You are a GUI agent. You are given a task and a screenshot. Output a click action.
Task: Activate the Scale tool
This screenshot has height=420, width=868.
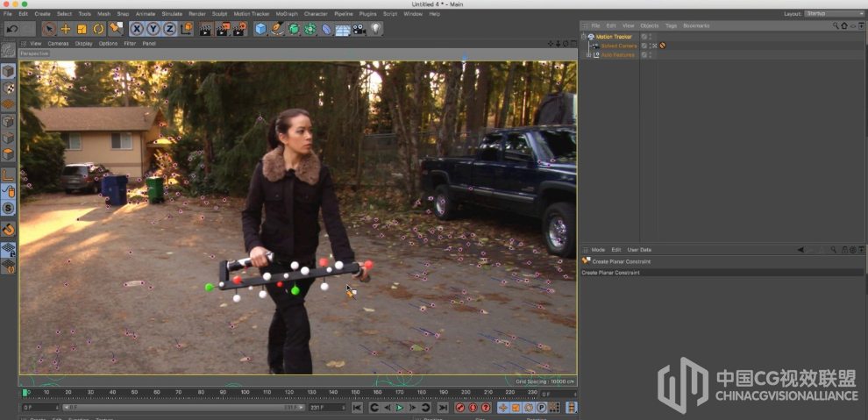click(x=82, y=29)
